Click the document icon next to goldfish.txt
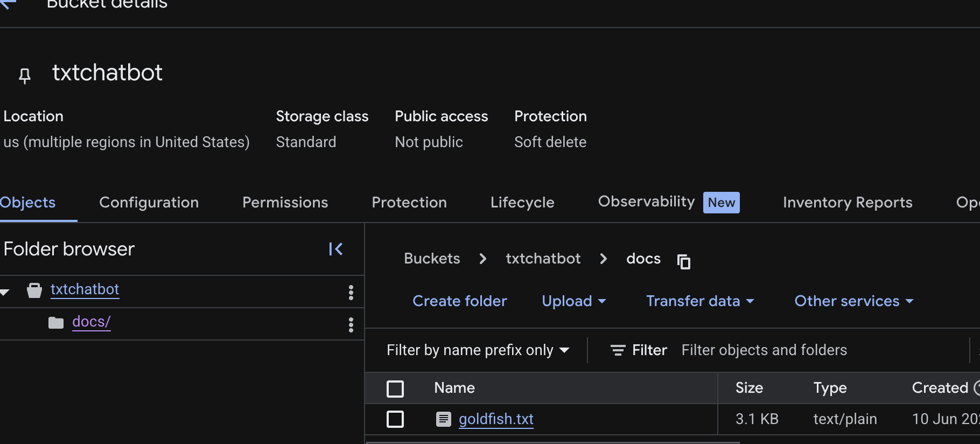This screenshot has width=980, height=444. (x=443, y=419)
